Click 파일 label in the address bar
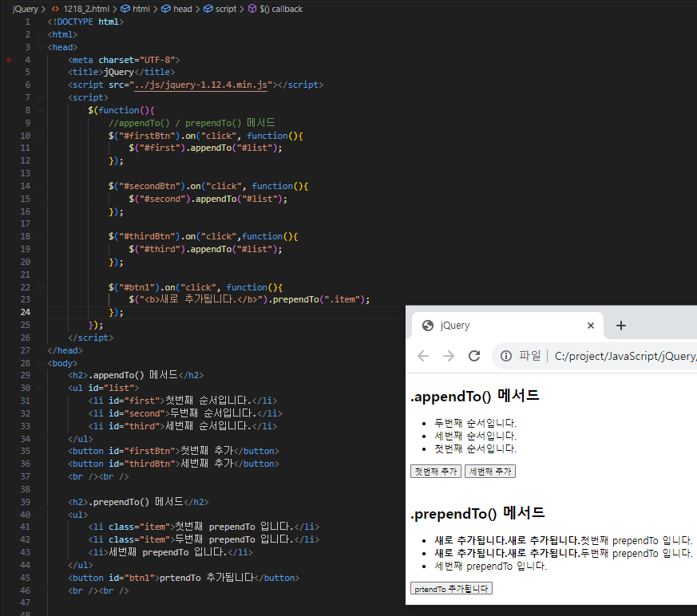The image size is (697, 616). coord(530,356)
